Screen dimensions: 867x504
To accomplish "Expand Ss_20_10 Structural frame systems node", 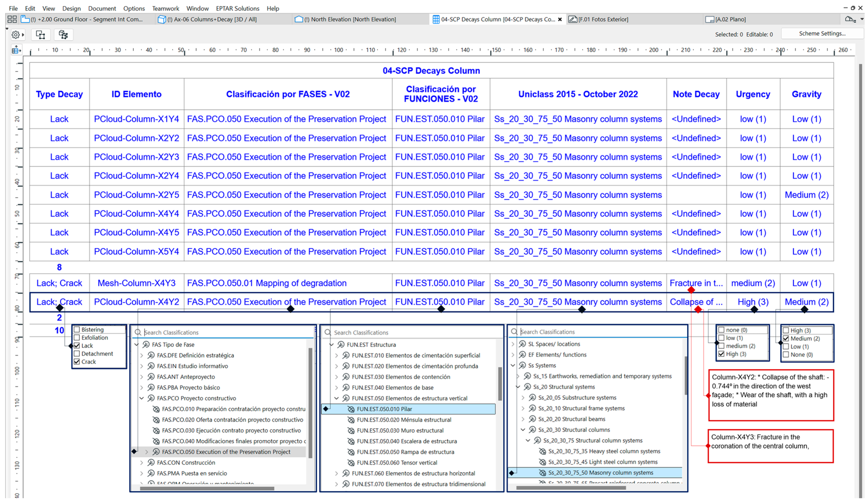I will [x=523, y=408].
